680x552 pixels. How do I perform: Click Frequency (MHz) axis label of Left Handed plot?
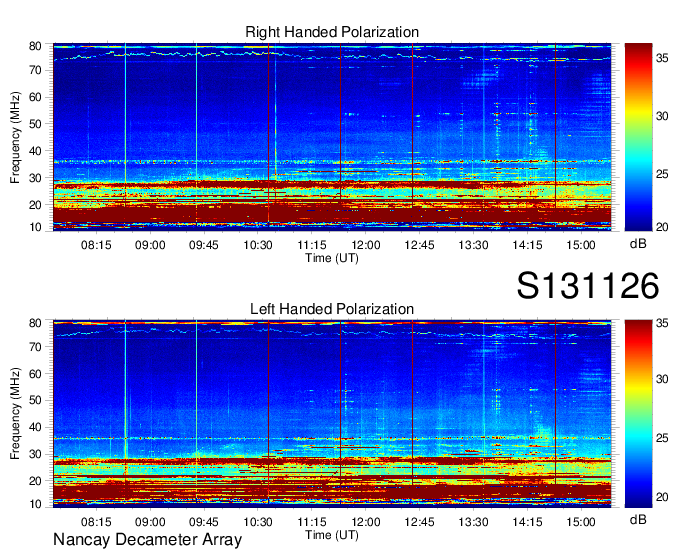pyautogui.click(x=15, y=414)
